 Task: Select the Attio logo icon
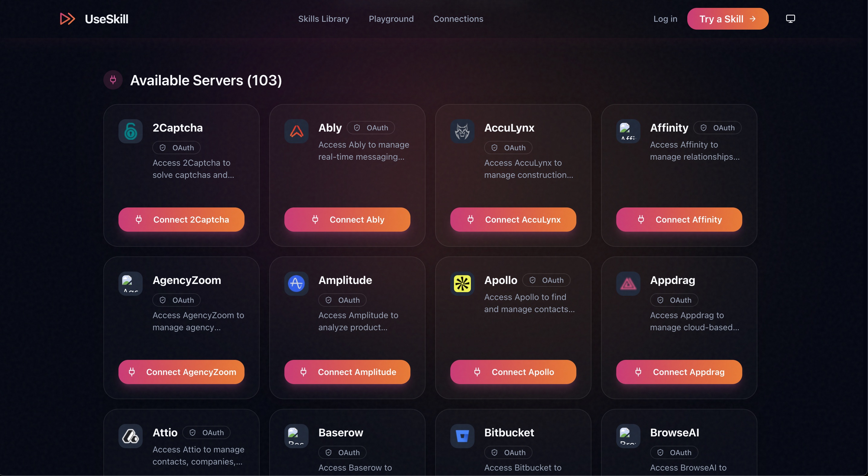click(x=130, y=436)
